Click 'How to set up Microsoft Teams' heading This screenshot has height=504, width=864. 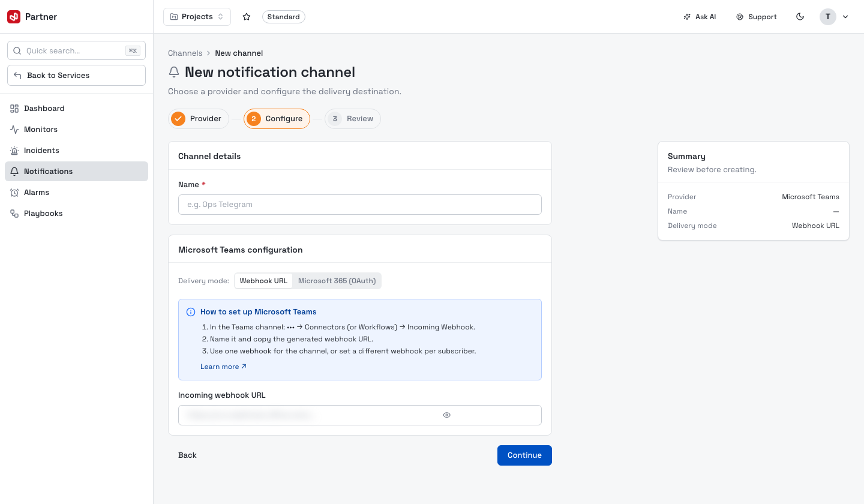[259, 312]
